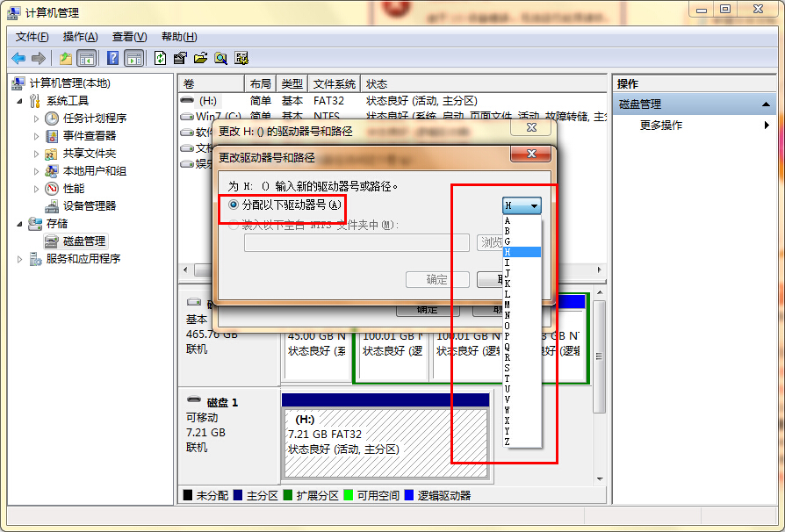Choose drive letter K from the list
The width and height of the screenshot is (785, 532).
tap(508, 284)
